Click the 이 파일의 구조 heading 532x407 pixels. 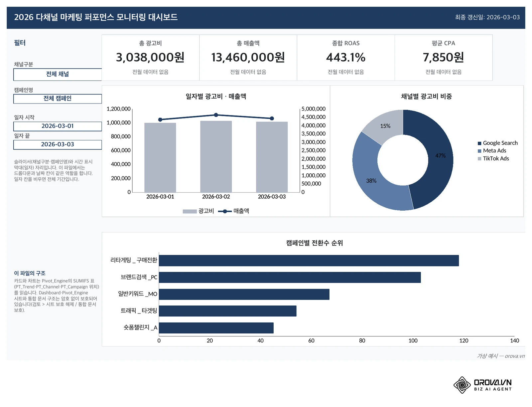click(30, 273)
